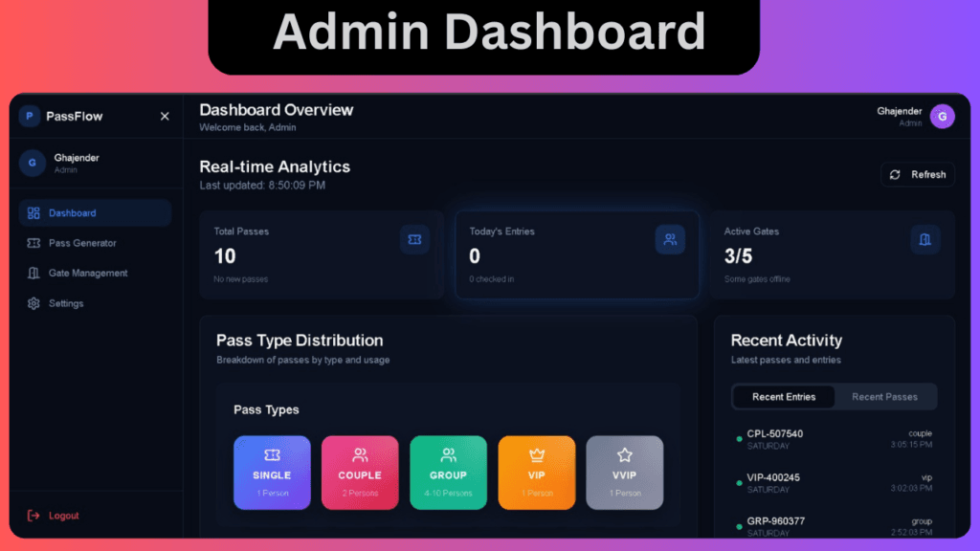Click the green status dot beside CPL-507540

click(740, 439)
